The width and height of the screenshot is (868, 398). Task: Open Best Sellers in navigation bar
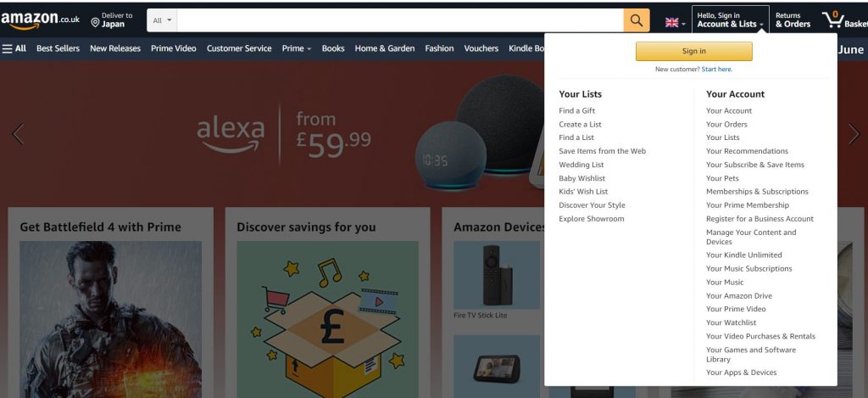click(58, 48)
